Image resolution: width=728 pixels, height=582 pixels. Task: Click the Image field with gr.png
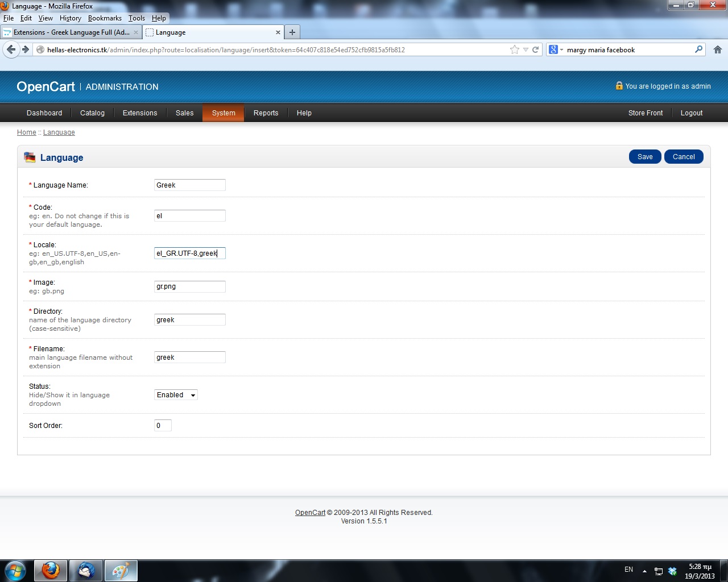190,286
